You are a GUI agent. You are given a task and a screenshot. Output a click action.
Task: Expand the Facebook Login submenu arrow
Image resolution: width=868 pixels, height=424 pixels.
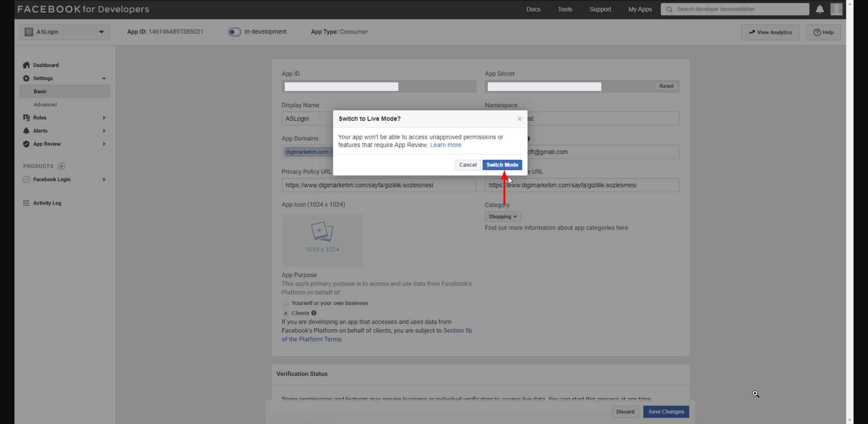coord(104,179)
